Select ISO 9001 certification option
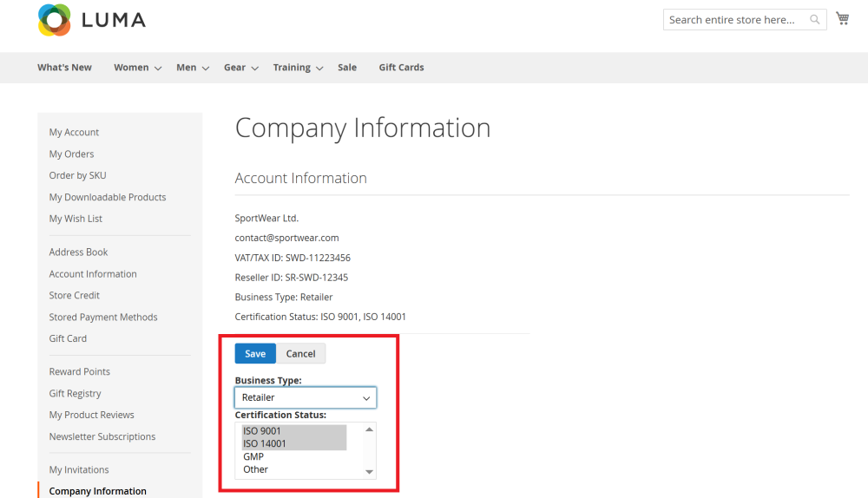This screenshot has width=868, height=498. (294, 431)
